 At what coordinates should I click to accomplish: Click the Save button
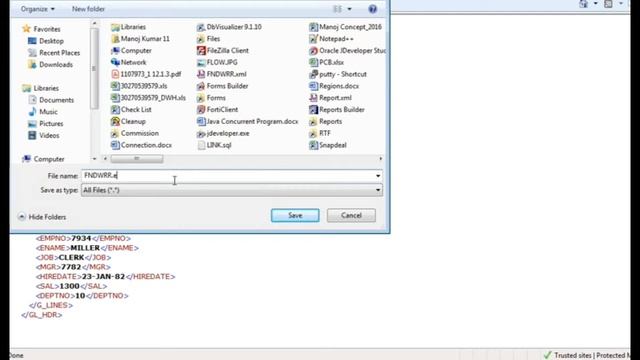coord(295,216)
